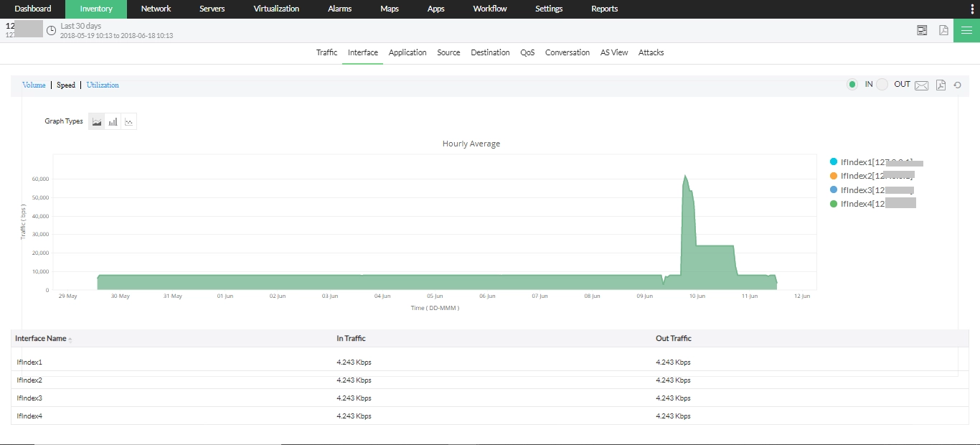Sort table by Out Traffic header
980x445 pixels.
[x=674, y=338]
